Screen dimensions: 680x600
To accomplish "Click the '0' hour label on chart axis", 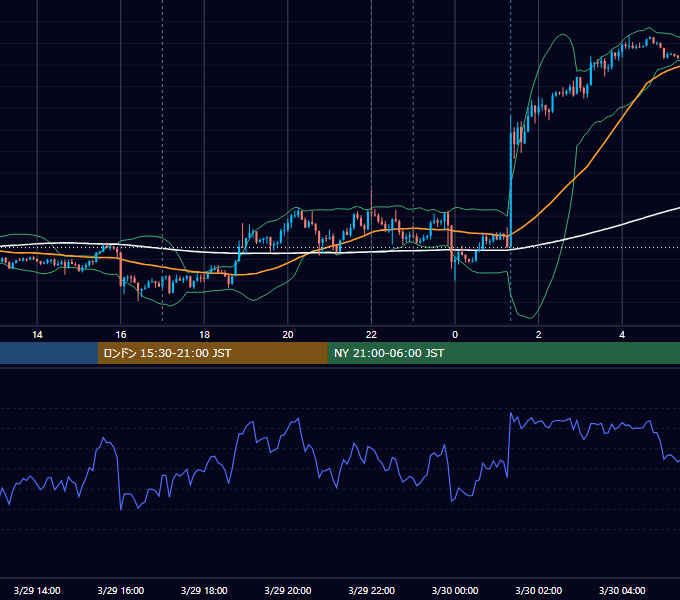I will point(455,335).
